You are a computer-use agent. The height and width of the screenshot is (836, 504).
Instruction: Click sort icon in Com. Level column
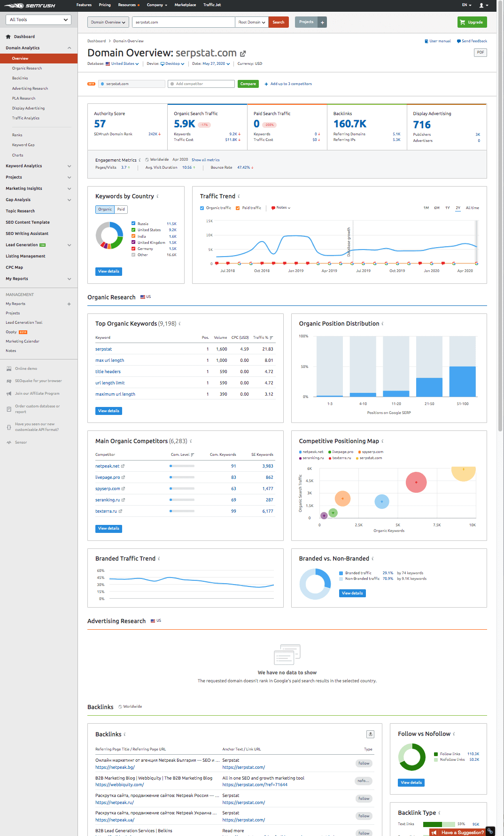pyautogui.click(x=193, y=455)
